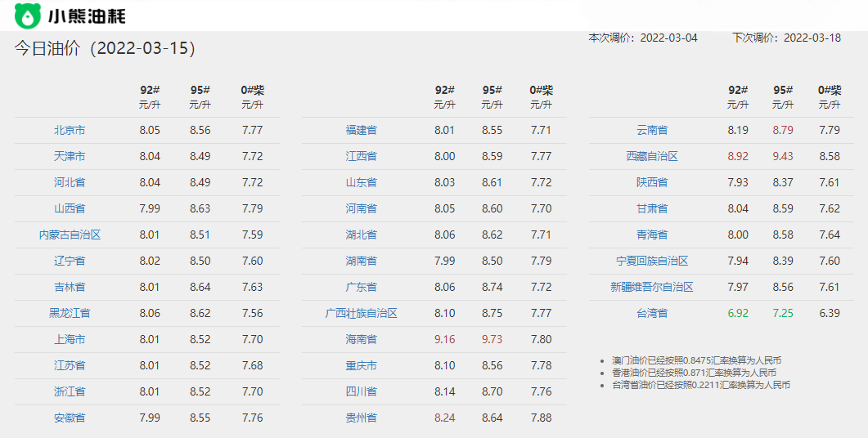
Task: Open 内蒙古自治区 price details
Action: click(x=70, y=235)
